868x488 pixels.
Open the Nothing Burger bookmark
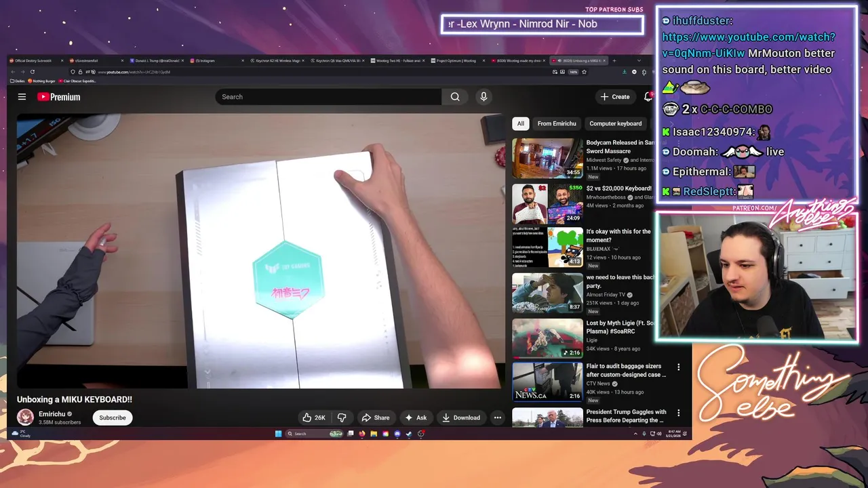click(x=41, y=81)
